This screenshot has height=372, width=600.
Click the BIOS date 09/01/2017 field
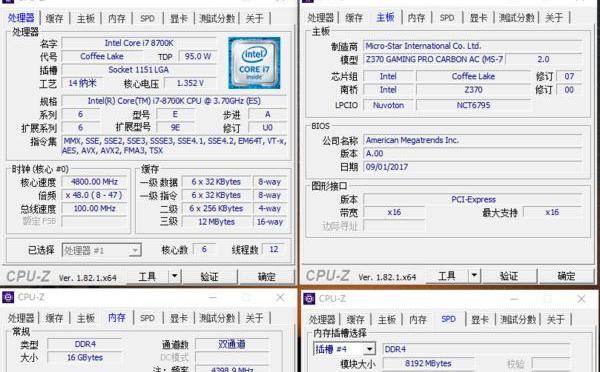point(472,167)
